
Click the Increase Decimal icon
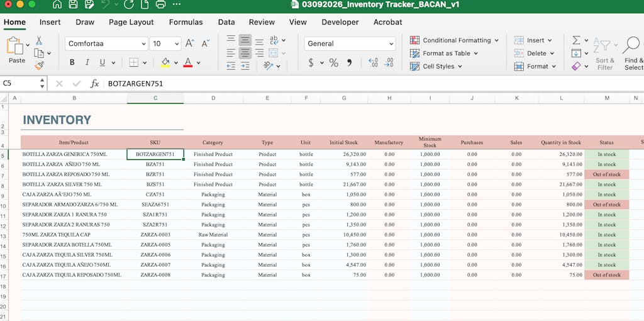coord(373,63)
